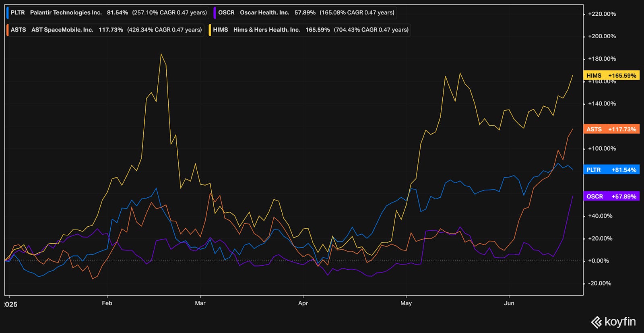Click the Apr label on the time axis
644x333 pixels.
pyautogui.click(x=303, y=303)
